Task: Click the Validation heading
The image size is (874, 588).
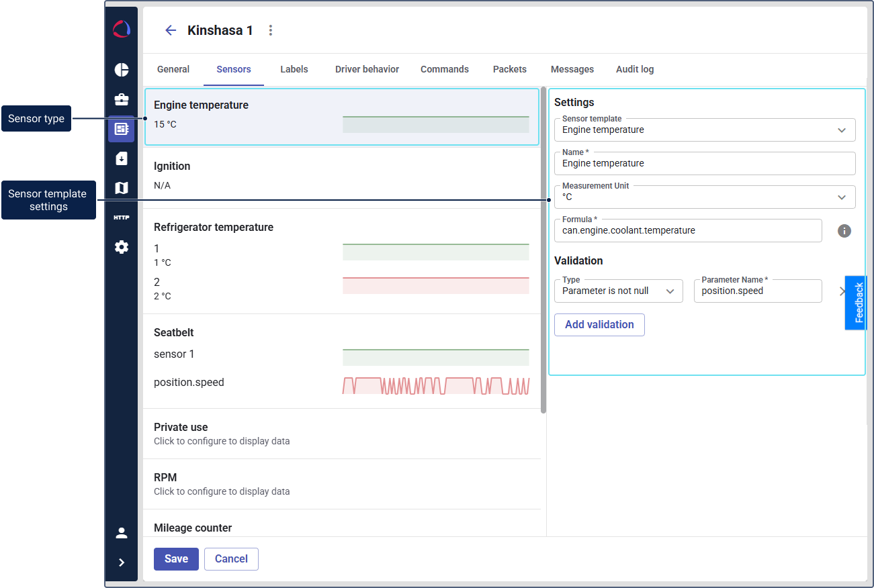Action: click(x=578, y=260)
